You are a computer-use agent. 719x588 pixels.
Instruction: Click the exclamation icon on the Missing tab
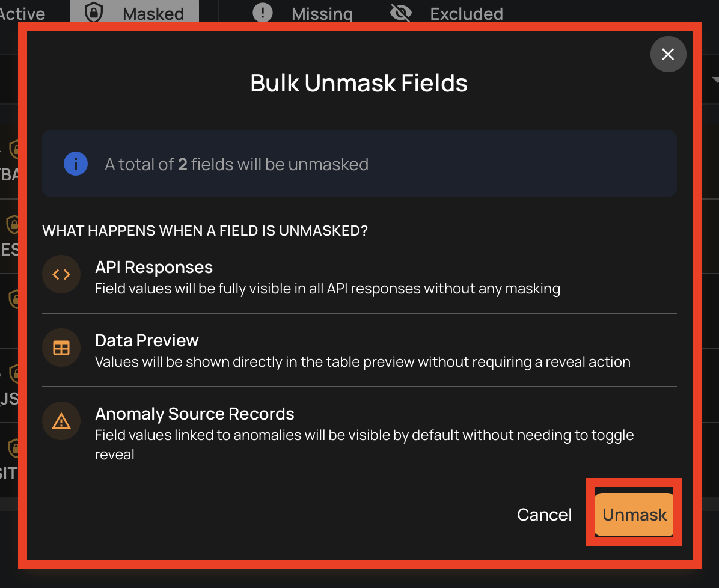click(x=263, y=13)
